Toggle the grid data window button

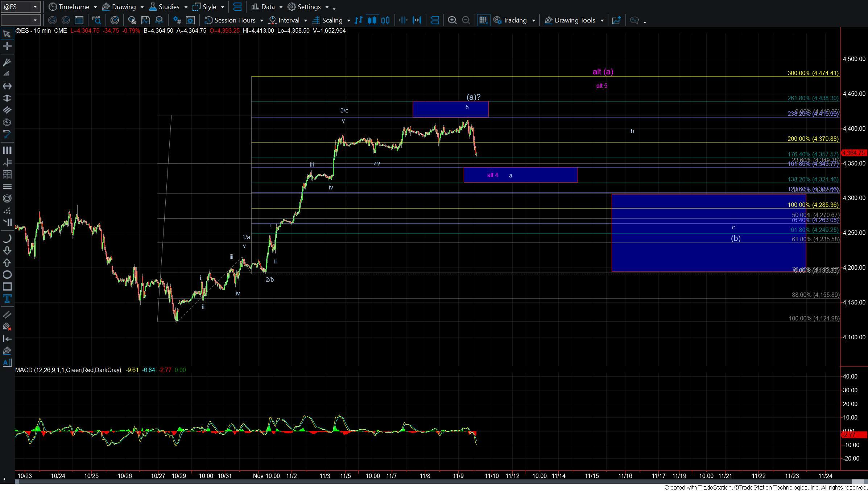point(483,20)
